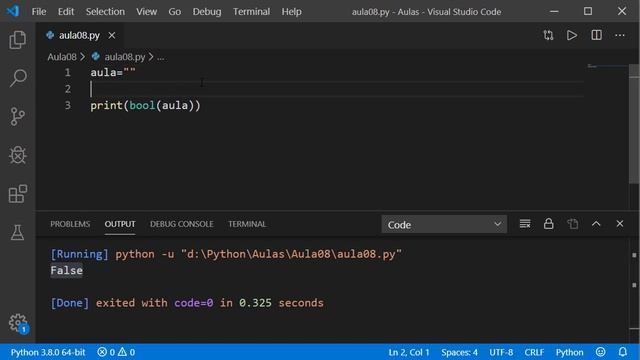This screenshot has height=360, width=640.
Task: Switch to the PROBLEMS tab
Action: [70, 224]
